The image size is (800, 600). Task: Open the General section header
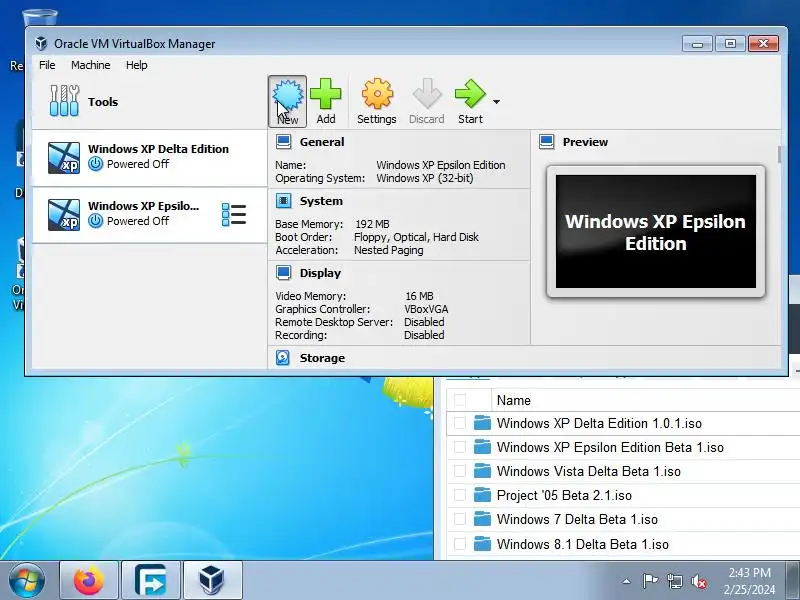pyautogui.click(x=322, y=142)
